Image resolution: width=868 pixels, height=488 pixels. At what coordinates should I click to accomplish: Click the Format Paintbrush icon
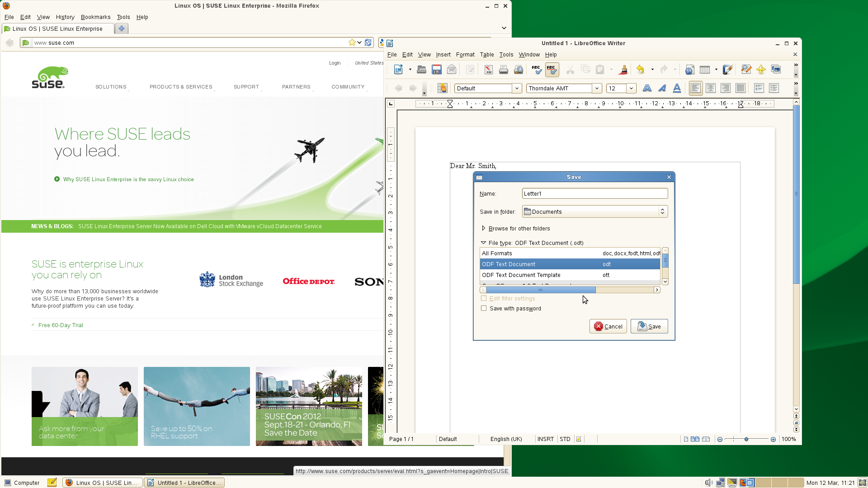(x=623, y=70)
